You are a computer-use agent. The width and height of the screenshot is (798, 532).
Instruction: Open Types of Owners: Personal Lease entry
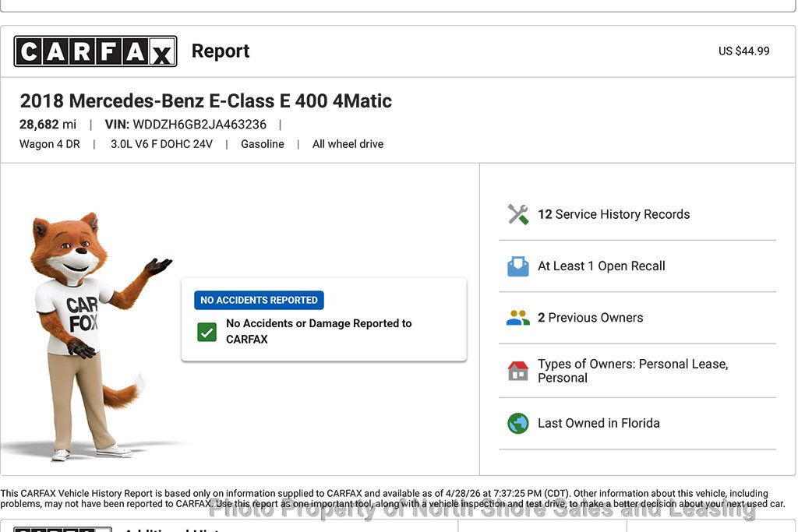[x=632, y=371]
